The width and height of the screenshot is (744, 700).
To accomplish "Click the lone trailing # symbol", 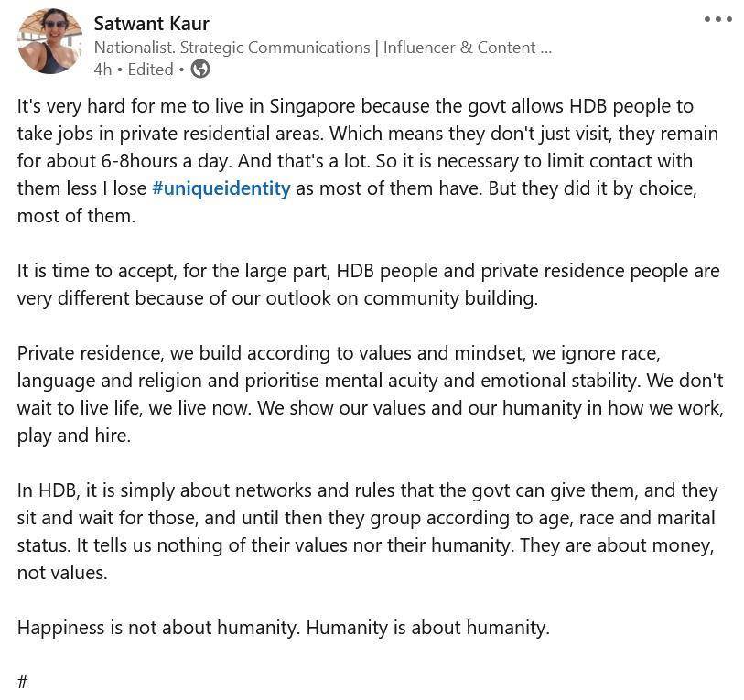I will tap(22, 683).
